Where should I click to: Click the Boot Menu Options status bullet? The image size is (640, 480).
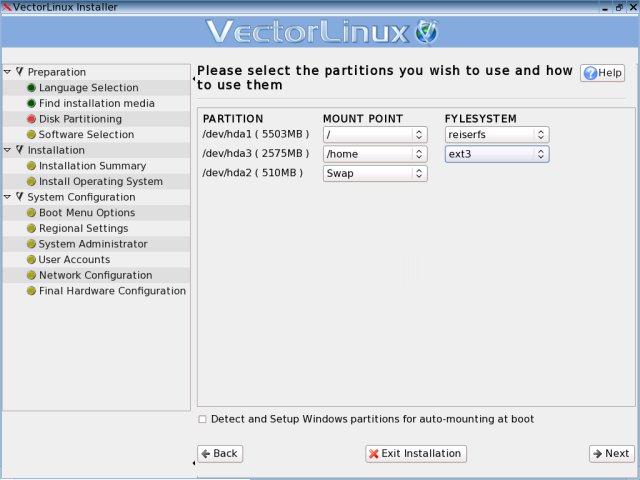pyautogui.click(x=31, y=213)
